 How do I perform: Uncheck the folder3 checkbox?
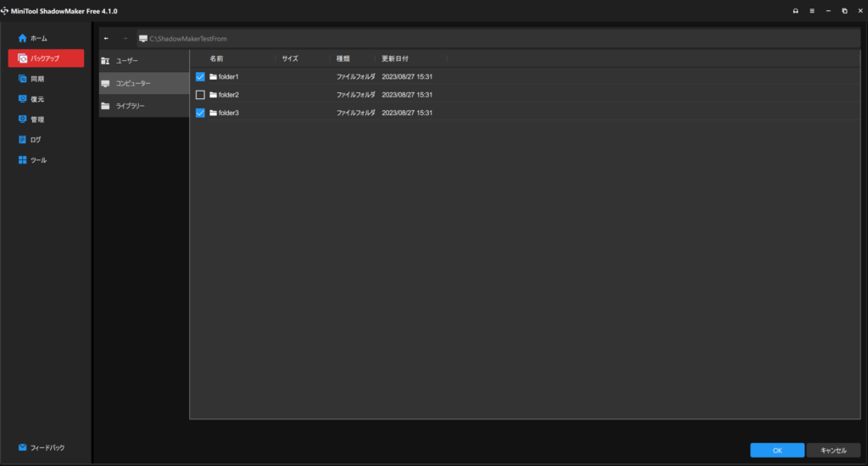coord(200,113)
